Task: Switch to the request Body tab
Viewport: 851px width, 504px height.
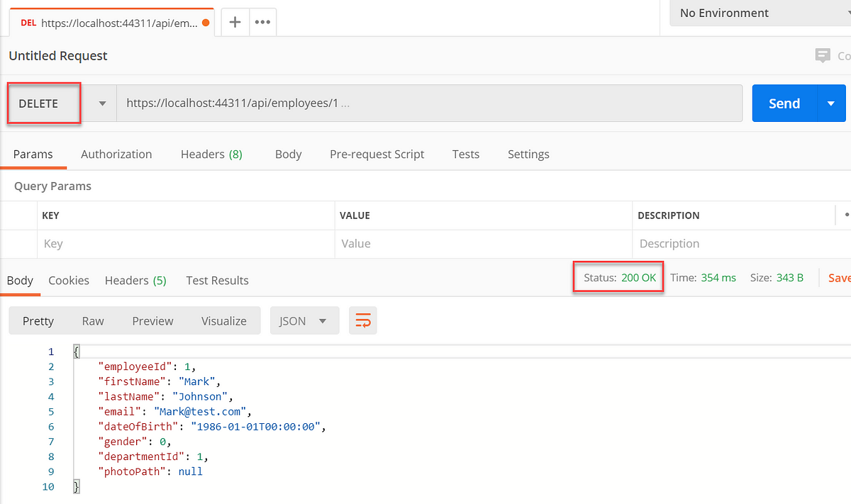Action: (x=288, y=154)
